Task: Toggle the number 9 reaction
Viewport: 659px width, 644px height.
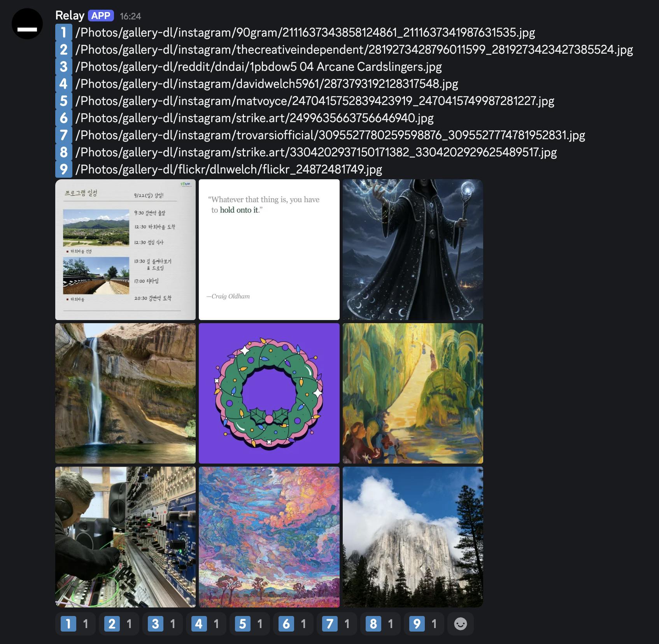Action: coord(424,624)
